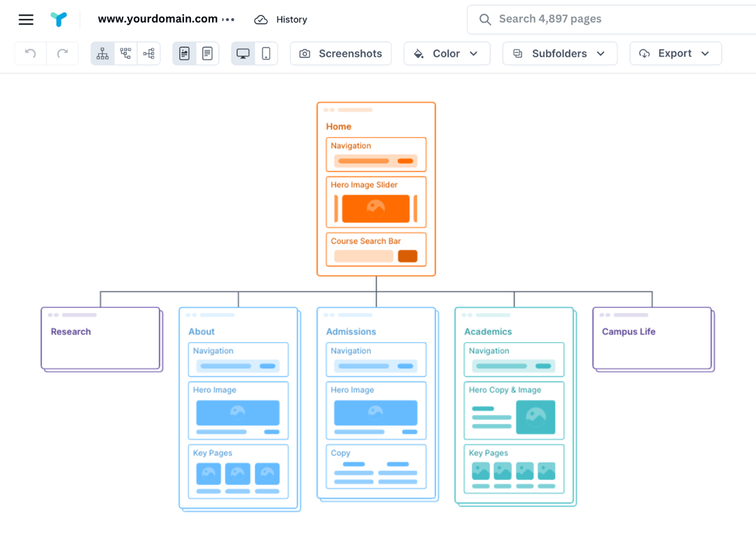Select the cluster layout icon

(x=125, y=53)
